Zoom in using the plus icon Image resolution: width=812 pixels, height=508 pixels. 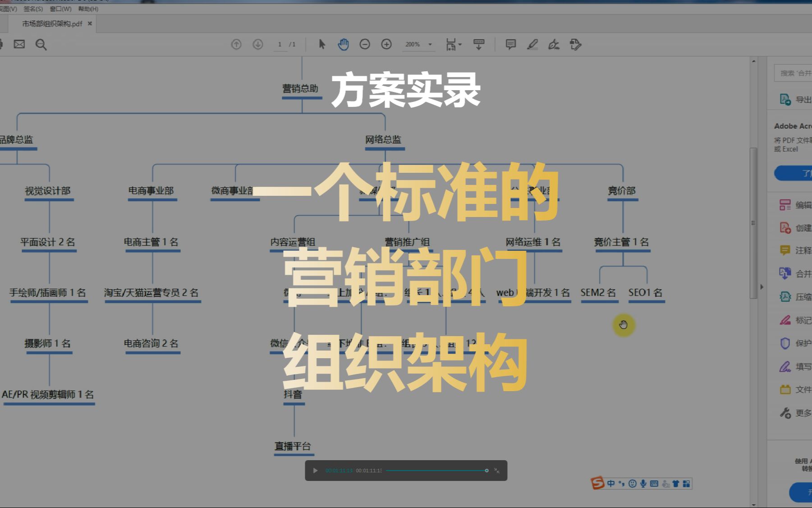(386, 44)
